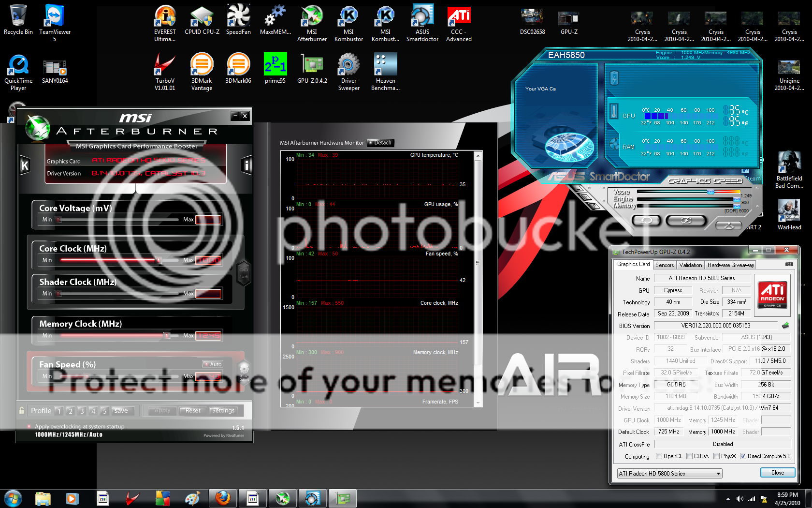Image resolution: width=812 pixels, height=508 pixels.
Task: Click SmartDoctor Engine slider handle
Action: point(737,199)
